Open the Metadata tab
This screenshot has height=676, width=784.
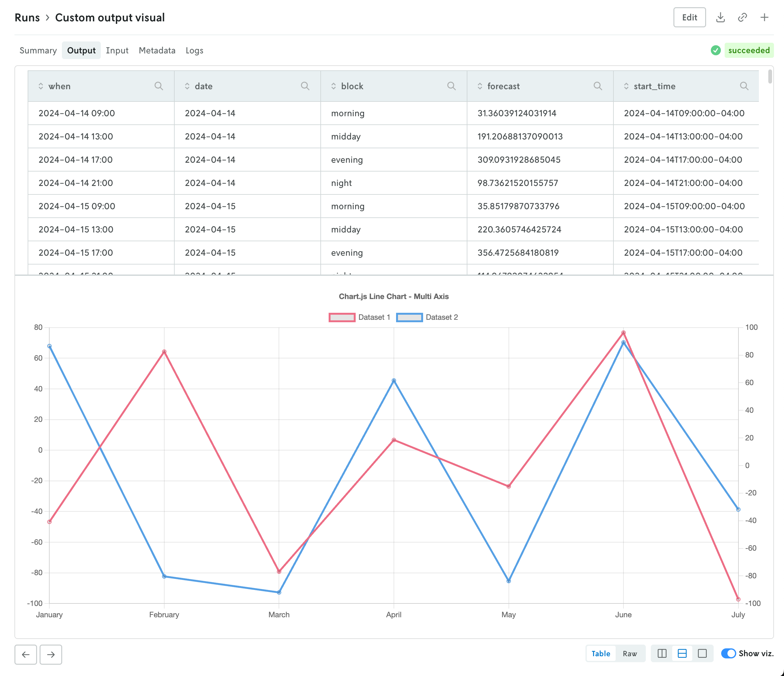coord(157,50)
